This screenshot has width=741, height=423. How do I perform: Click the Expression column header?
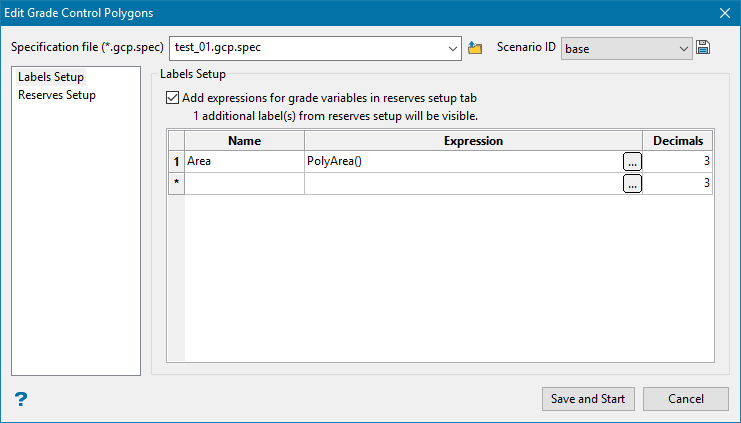tap(473, 141)
